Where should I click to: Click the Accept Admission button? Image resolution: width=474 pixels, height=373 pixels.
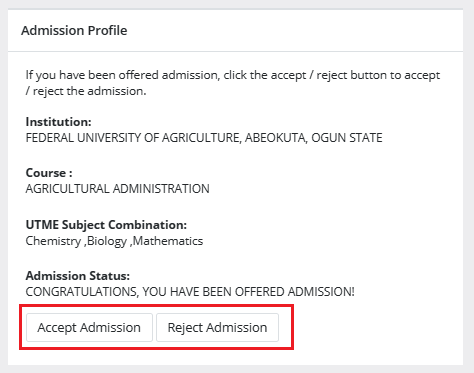pyautogui.click(x=89, y=327)
